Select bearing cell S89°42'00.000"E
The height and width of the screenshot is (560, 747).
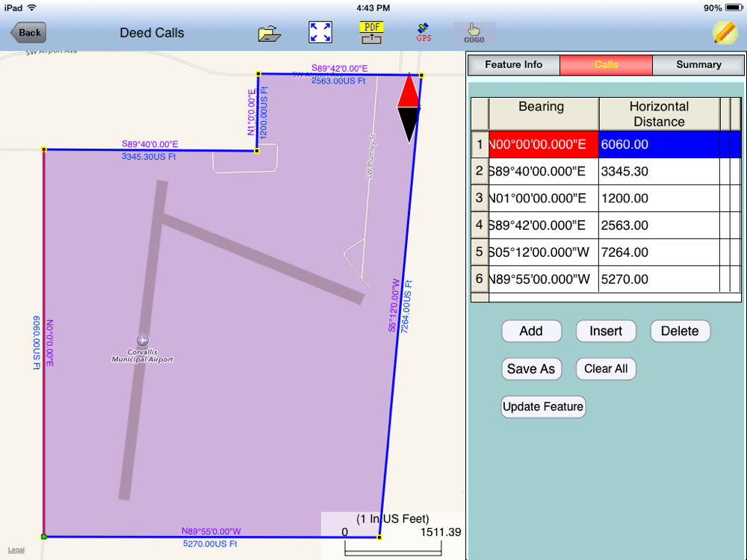[x=544, y=225]
